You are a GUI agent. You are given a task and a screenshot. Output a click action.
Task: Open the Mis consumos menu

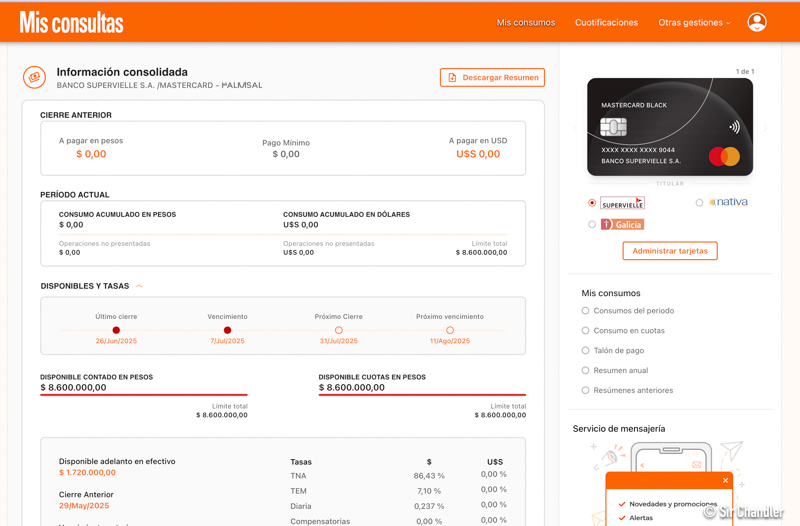click(x=526, y=22)
